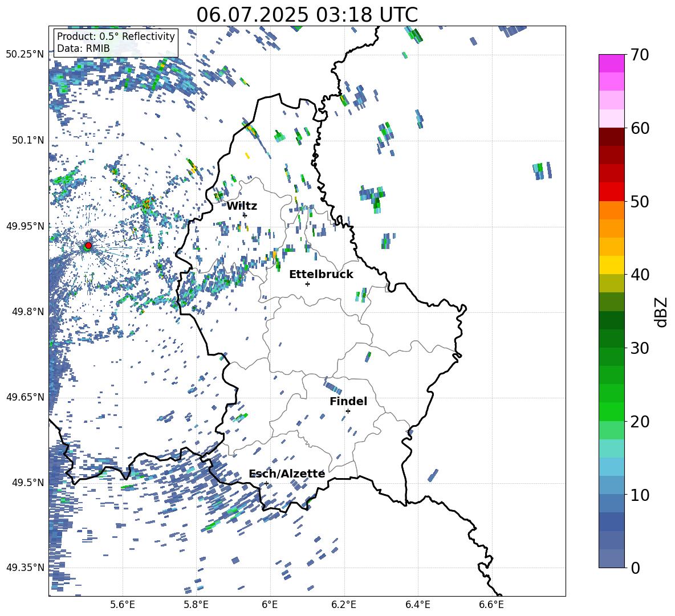Pick the yellow 40 dBZ colorbar swatch
Viewport: 675px width, 616px height.
point(611,265)
